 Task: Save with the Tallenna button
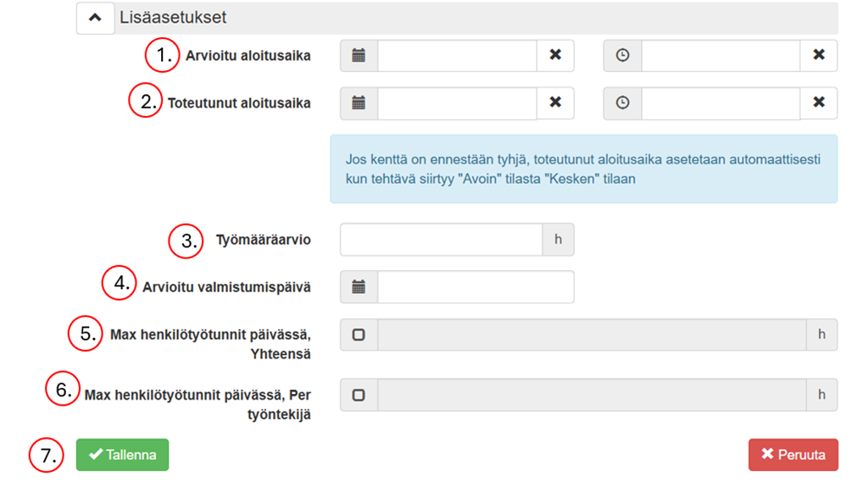tap(123, 455)
